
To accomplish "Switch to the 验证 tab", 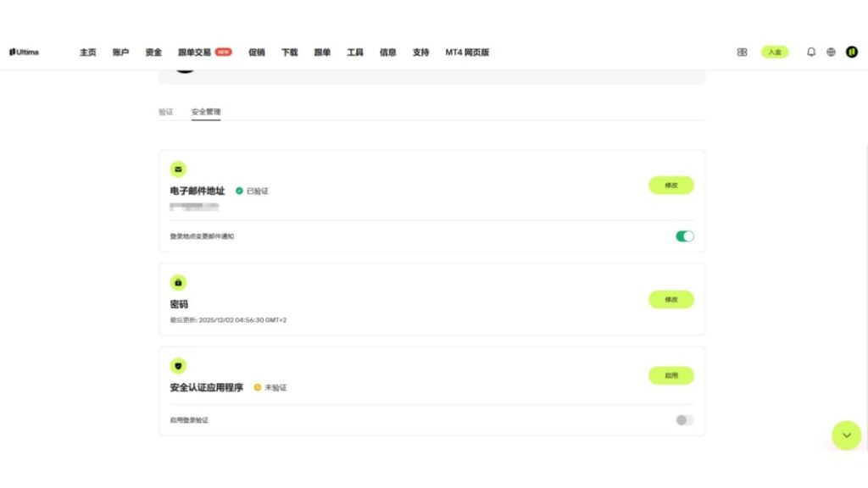I will tap(166, 111).
